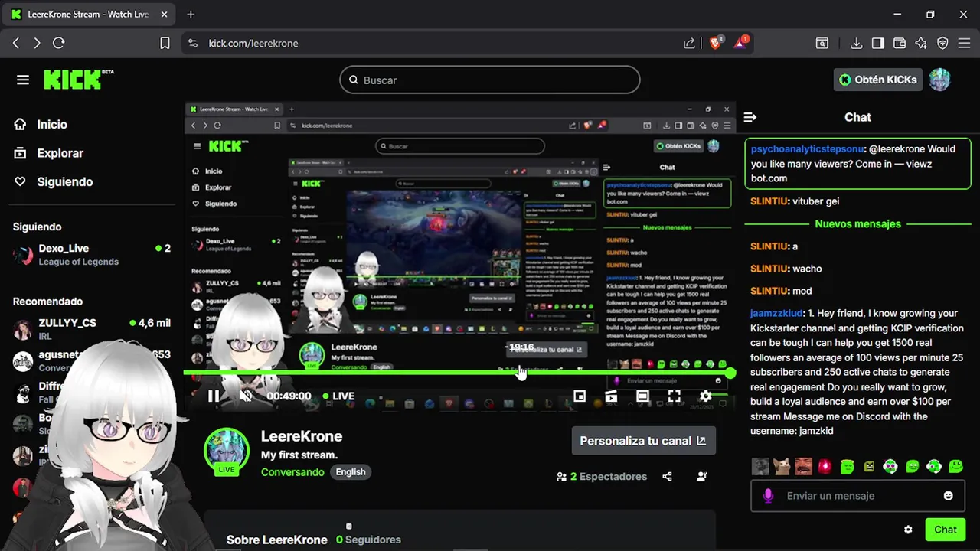Insert the grayscale face emote
This screenshot has width=980, height=551.
coord(760,466)
